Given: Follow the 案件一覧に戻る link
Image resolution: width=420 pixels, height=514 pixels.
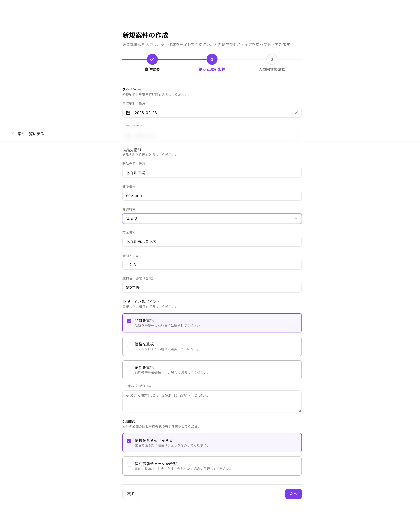Looking at the screenshot, I should click(31, 134).
